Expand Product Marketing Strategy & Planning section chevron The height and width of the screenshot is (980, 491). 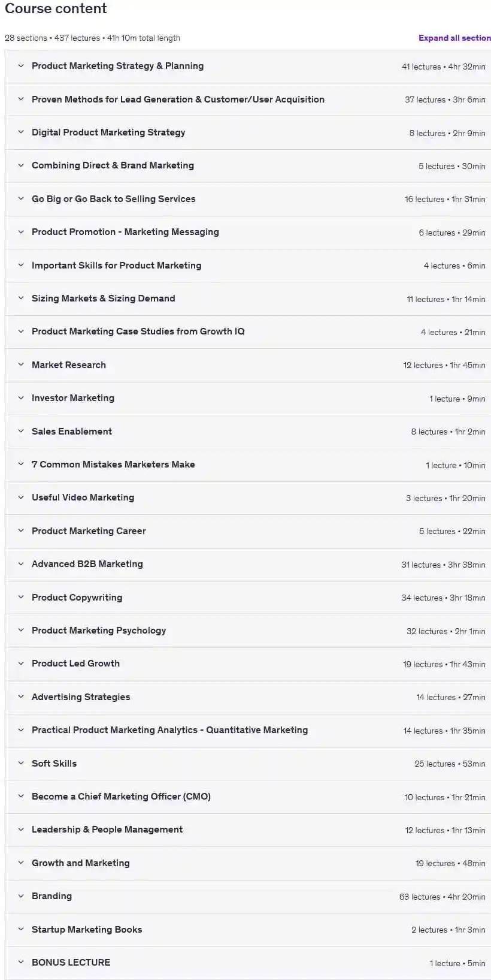(x=21, y=66)
